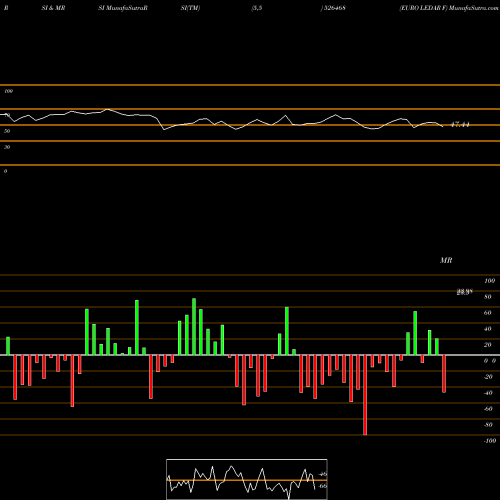Click the -100 label on MR axis
This screenshot has width=500, height=500.
tap(490, 441)
